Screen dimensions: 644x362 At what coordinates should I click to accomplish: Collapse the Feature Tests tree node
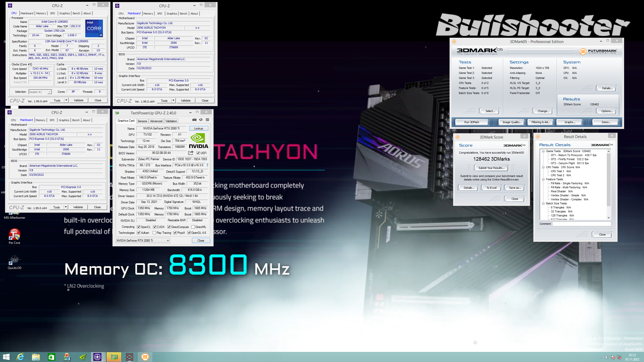point(543,179)
